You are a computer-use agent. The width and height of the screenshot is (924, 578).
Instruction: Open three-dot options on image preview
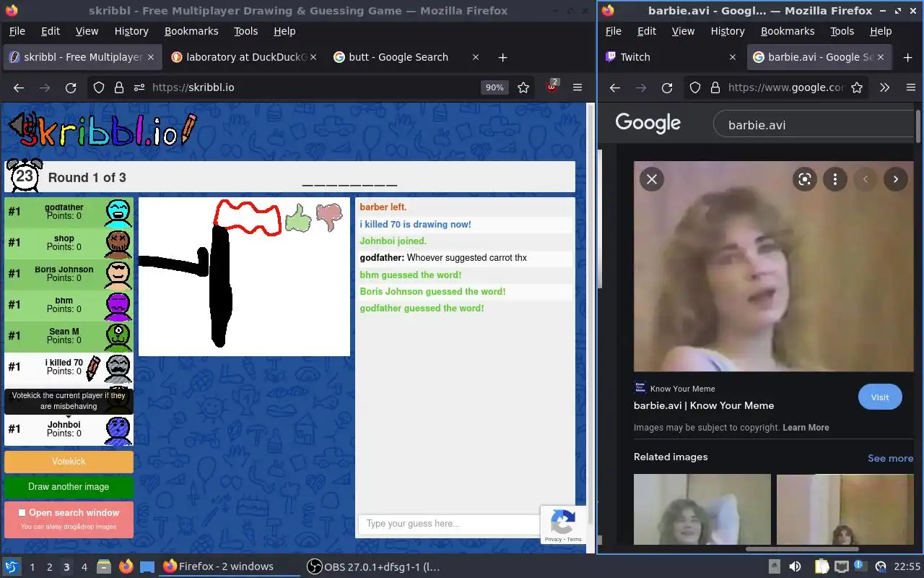tap(835, 179)
